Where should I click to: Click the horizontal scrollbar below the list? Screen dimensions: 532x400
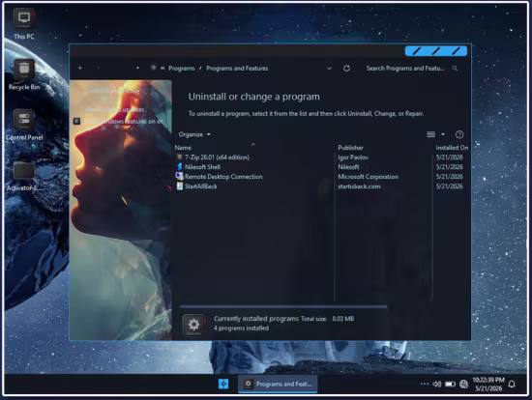click(x=283, y=307)
